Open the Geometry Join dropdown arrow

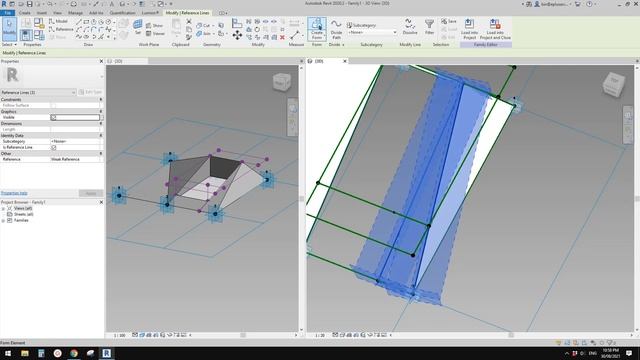pyautogui.click(x=213, y=34)
